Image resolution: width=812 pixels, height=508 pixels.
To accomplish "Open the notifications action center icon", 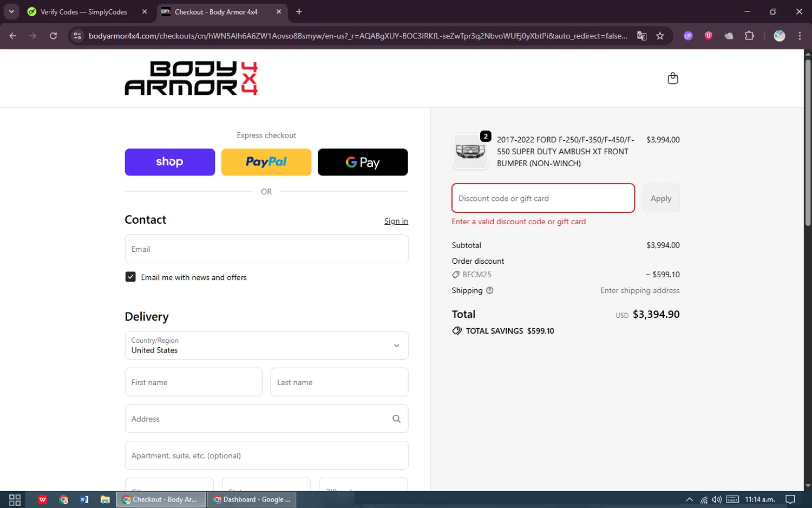I will point(790,499).
